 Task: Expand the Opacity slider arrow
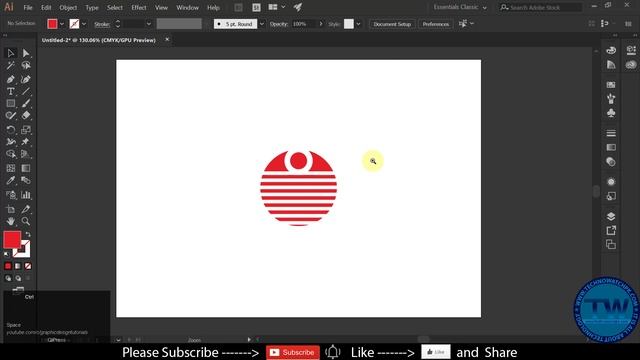point(321,24)
